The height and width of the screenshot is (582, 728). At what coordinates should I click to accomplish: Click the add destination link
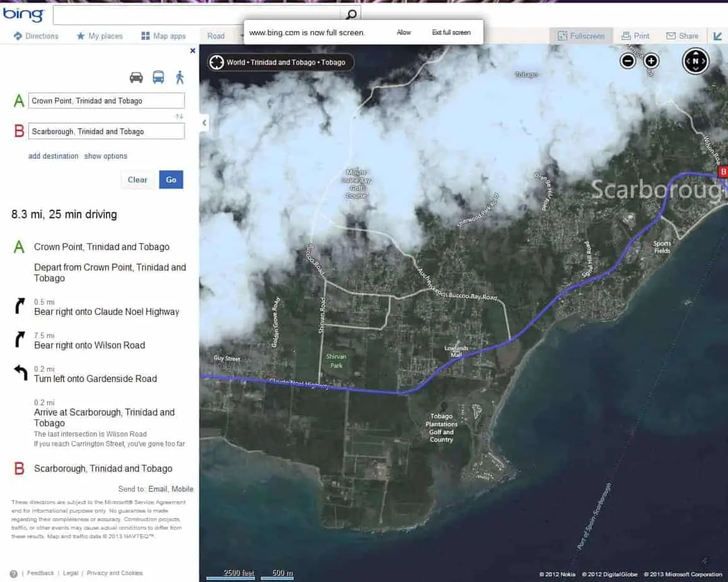54,156
